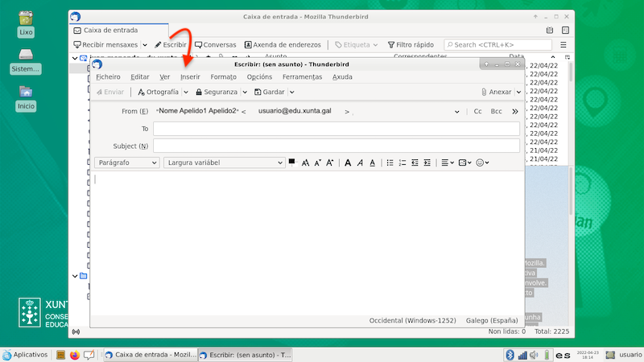Toggle bold text formatting
This screenshot has height=362, width=644.
coord(348,162)
